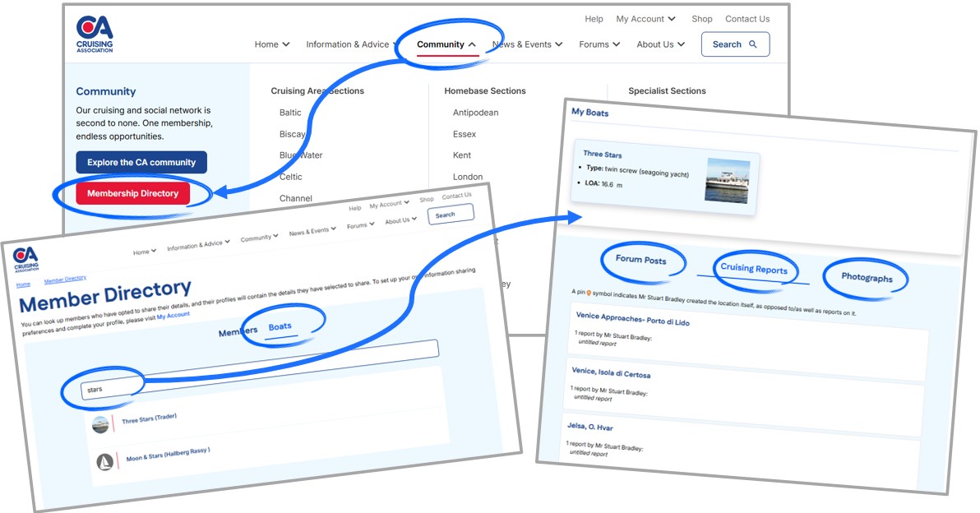Click the sailboat icon beside Moon & Stars
980x513 pixels.
105,462
